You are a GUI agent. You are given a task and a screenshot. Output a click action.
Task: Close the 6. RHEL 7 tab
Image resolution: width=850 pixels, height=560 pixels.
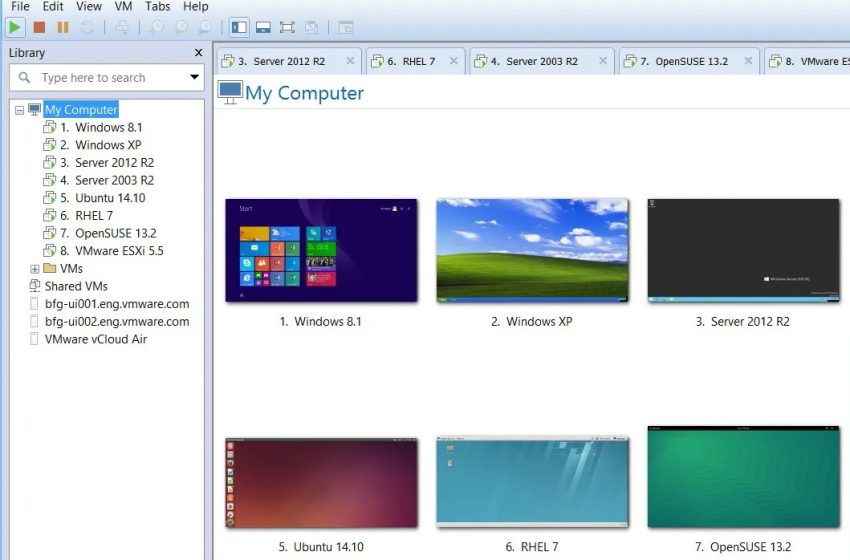(x=454, y=61)
